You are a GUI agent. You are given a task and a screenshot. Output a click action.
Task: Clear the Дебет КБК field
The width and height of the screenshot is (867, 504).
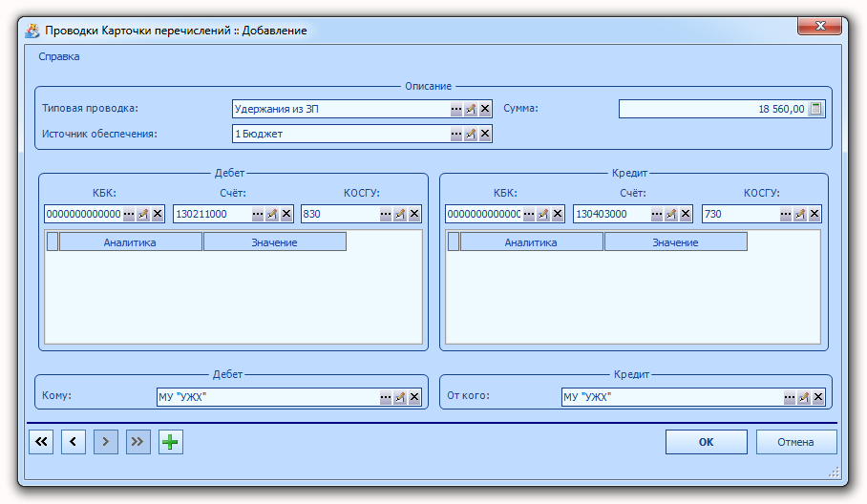[x=158, y=214]
